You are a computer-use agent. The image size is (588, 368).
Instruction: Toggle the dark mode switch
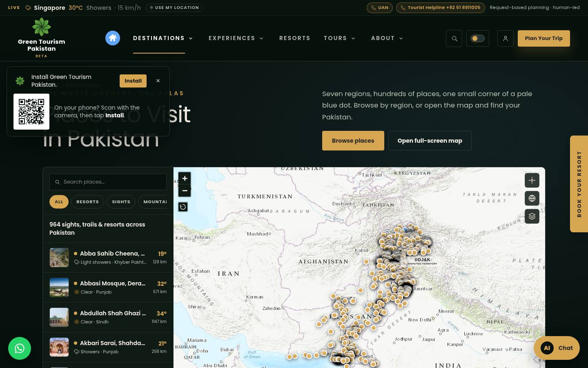click(x=478, y=38)
